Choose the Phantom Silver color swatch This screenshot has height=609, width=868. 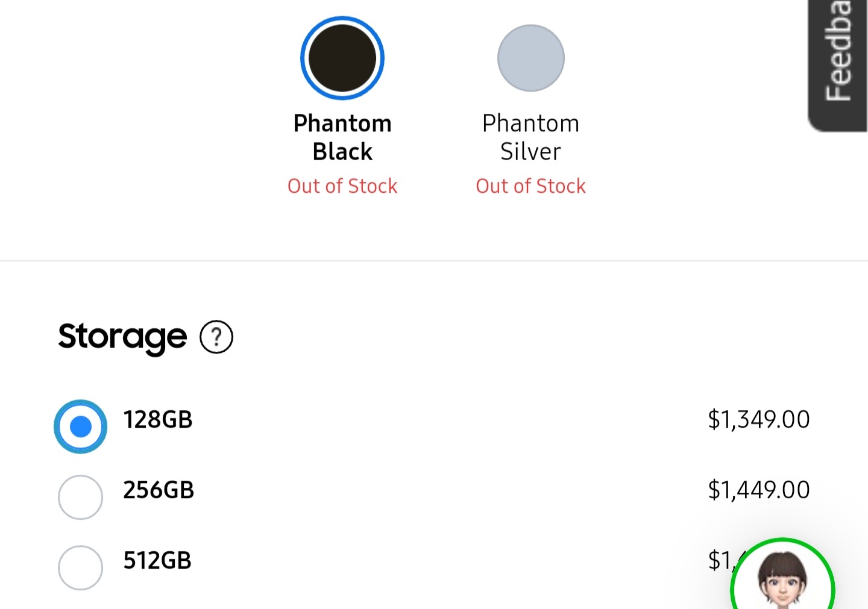(530, 58)
